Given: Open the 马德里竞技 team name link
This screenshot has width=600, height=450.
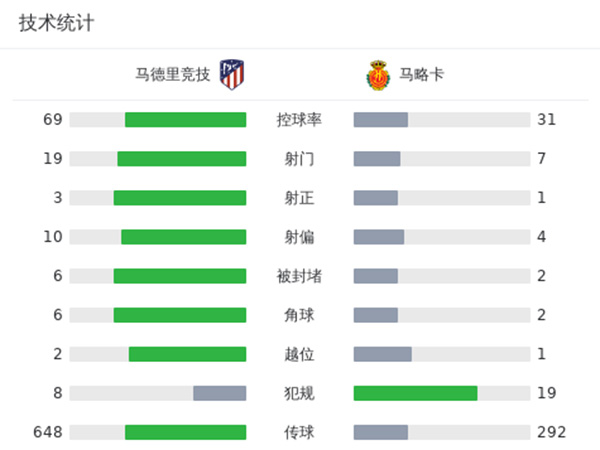Looking at the screenshot, I should 173,74.
